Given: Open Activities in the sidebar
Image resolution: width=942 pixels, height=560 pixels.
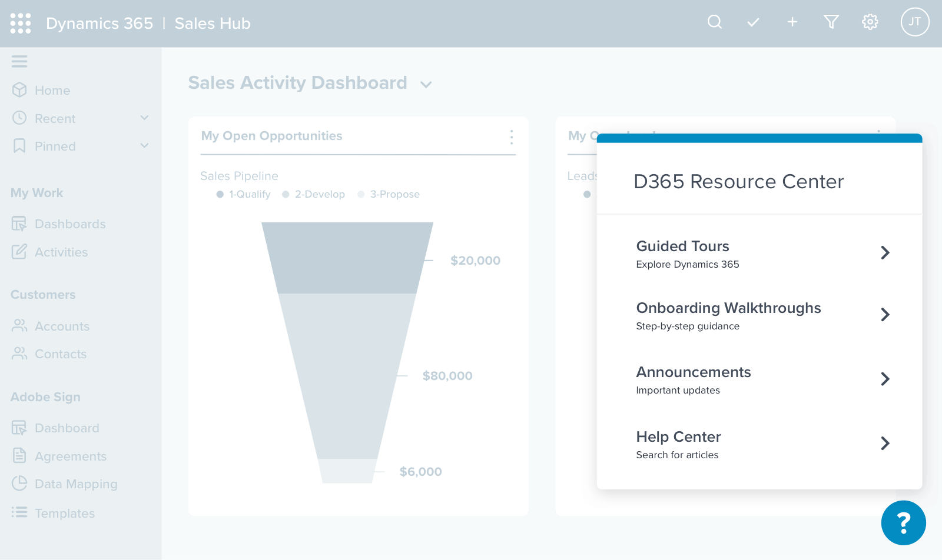Looking at the screenshot, I should pos(61,252).
